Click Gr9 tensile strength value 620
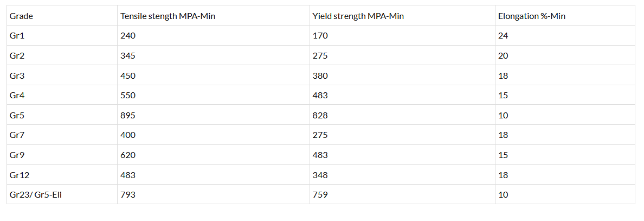Viewport: 644px width, 221px height. click(x=128, y=155)
